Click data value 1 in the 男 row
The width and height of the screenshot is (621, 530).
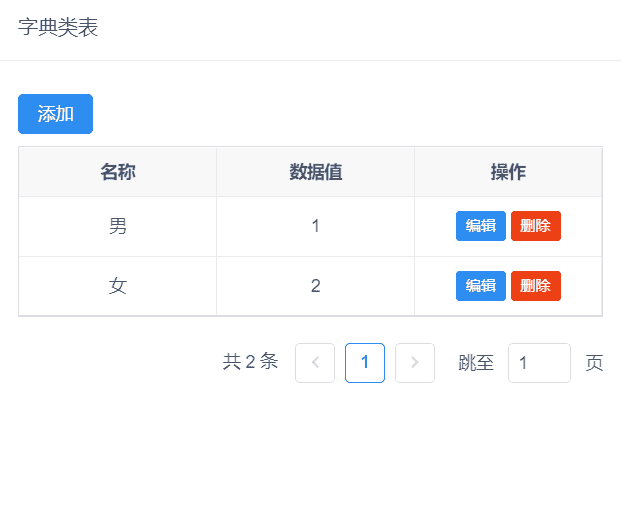point(316,226)
